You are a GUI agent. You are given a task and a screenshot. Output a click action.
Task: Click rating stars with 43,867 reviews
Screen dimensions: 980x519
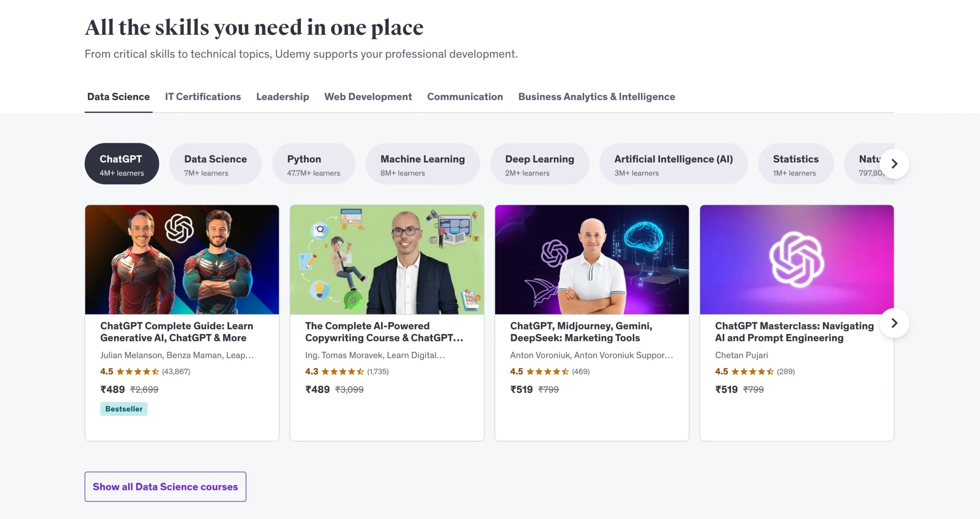click(137, 372)
